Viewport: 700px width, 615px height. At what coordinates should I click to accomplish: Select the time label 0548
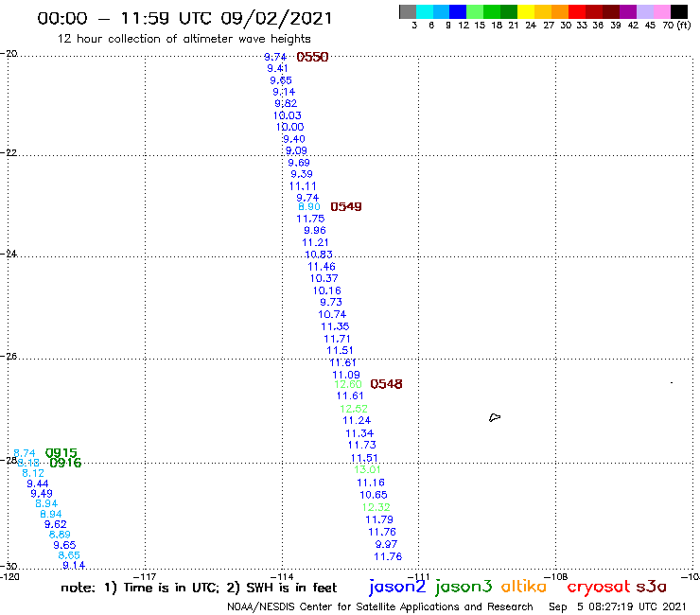(386, 384)
